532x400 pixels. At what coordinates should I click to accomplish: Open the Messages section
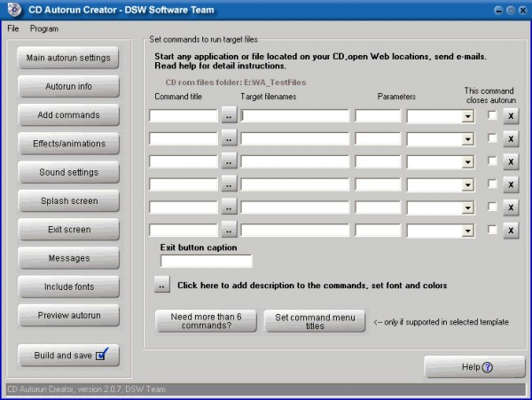pyautogui.click(x=68, y=258)
